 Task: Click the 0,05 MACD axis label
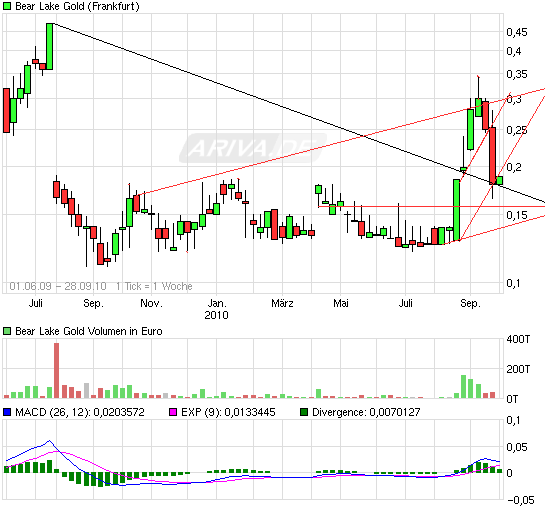[x=517, y=447]
